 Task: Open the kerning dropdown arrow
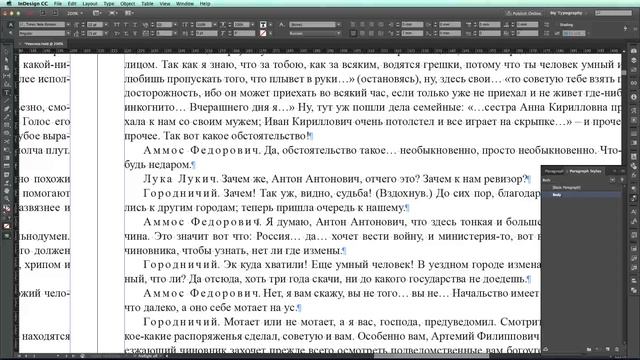[175, 25]
